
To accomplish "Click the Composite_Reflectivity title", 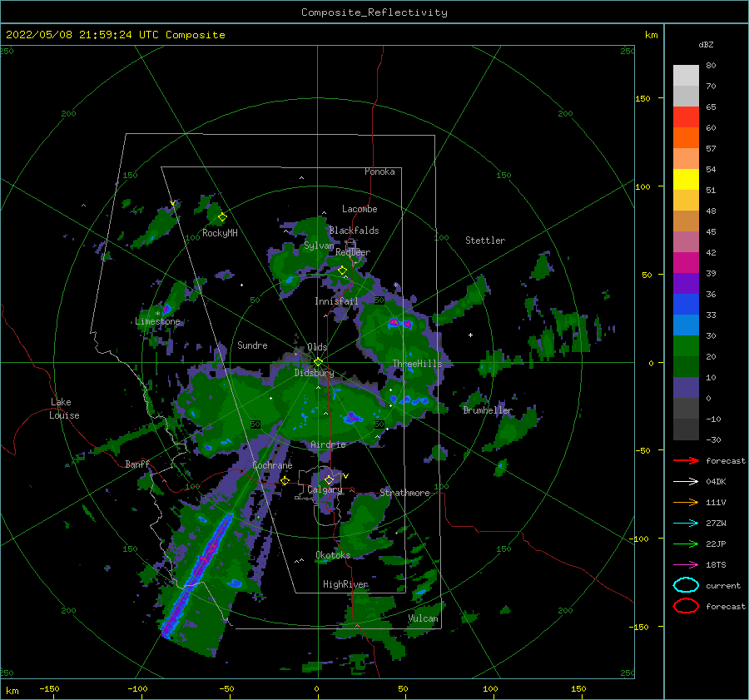I will [374, 12].
